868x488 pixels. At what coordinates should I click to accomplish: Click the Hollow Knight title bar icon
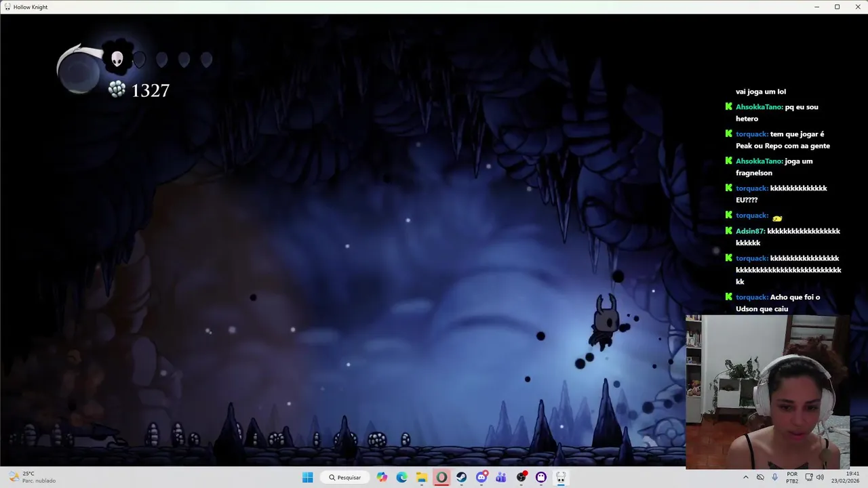coord(7,7)
